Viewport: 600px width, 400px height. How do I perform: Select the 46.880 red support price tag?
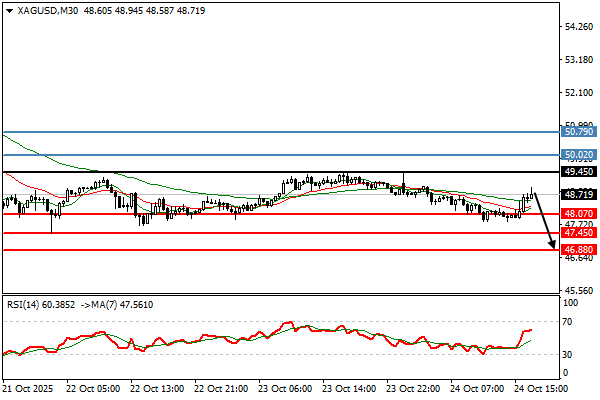[580, 249]
